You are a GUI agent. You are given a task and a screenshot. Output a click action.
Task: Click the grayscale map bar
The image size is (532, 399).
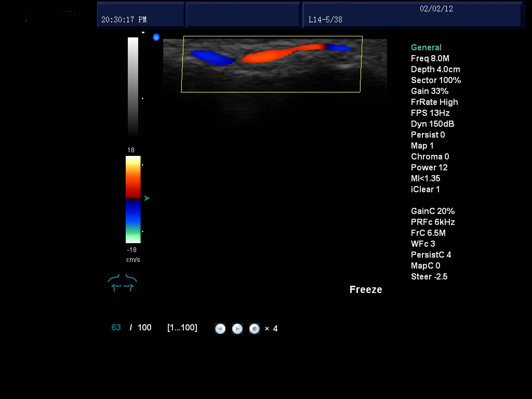coord(133,87)
